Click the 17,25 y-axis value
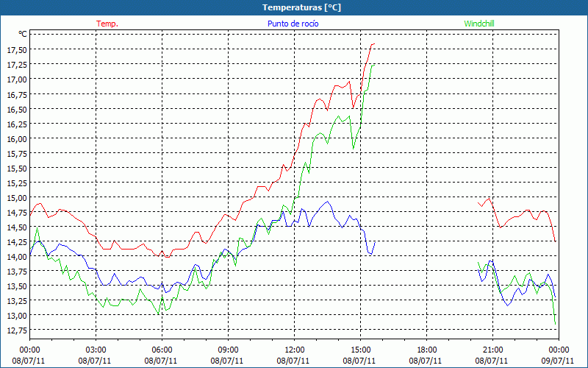The image size is (588, 368). (x=17, y=65)
